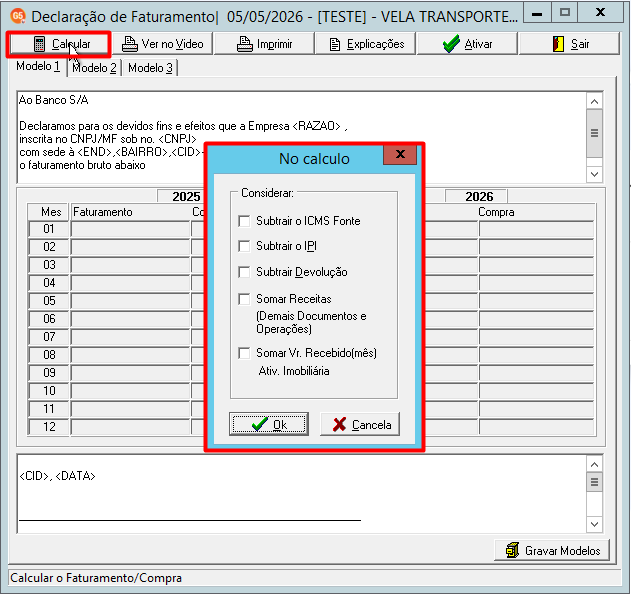Viewport: 631px width, 596px height.
Task: Click Compra field for month 01 of 2026
Action: 536,229
